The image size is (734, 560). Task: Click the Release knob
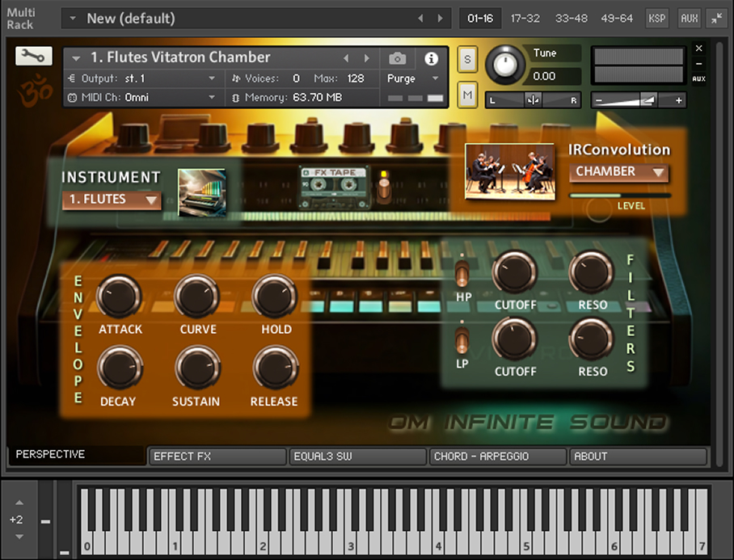(276, 368)
